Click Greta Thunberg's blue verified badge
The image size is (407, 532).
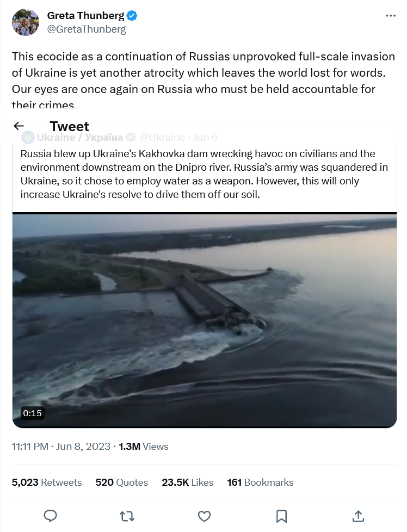click(132, 16)
